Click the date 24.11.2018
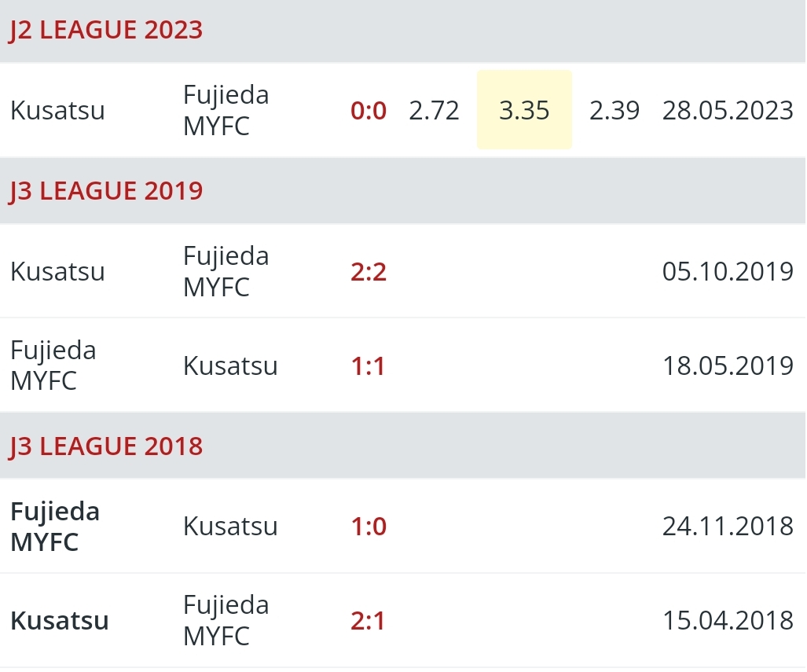Image resolution: width=807 pixels, height=672 pixels. point(728,527)
